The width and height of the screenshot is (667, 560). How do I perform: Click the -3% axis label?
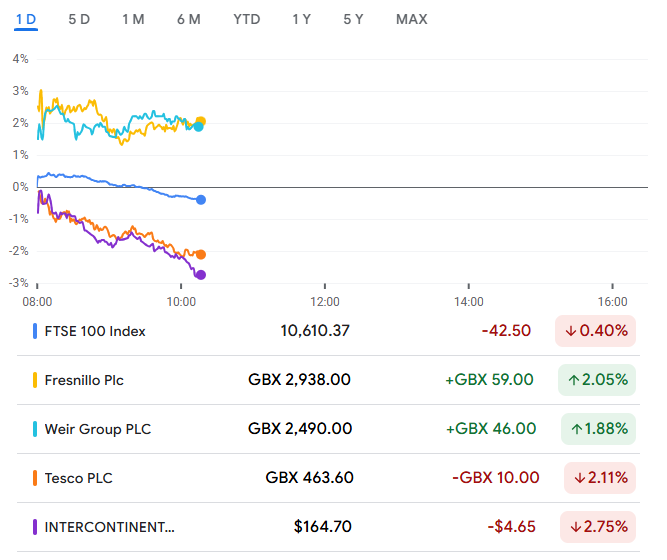coord(19,283)
